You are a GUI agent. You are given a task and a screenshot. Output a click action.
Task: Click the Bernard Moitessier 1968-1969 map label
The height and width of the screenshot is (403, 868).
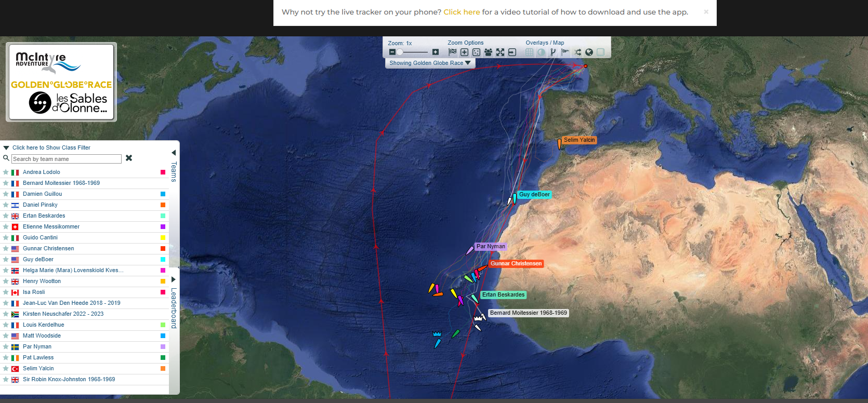(528, 313)
